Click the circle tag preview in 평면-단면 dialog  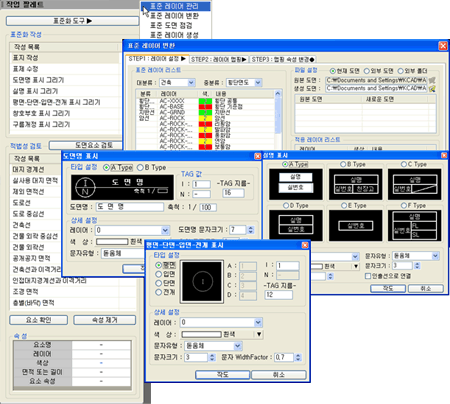202,282
